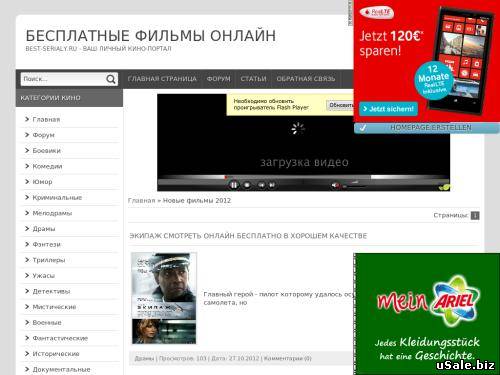Click the Драмы tag under the post
The height and width of the screenshot is (375, 500).
144,359
